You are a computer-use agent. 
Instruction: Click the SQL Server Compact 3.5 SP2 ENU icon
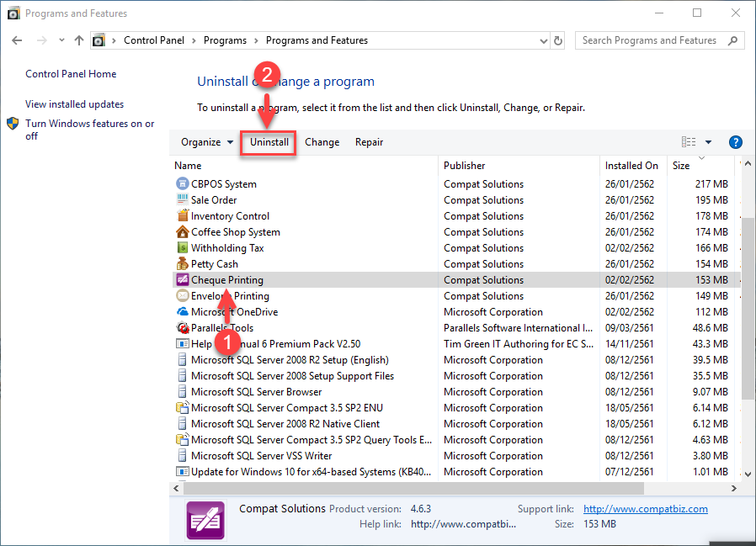pyautogui.click(x=182, y=408)
